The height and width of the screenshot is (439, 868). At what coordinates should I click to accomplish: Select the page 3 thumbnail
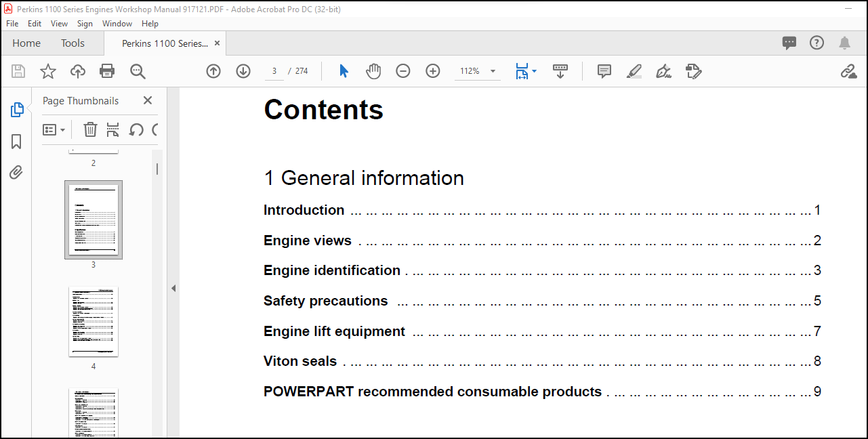point(94,219)
